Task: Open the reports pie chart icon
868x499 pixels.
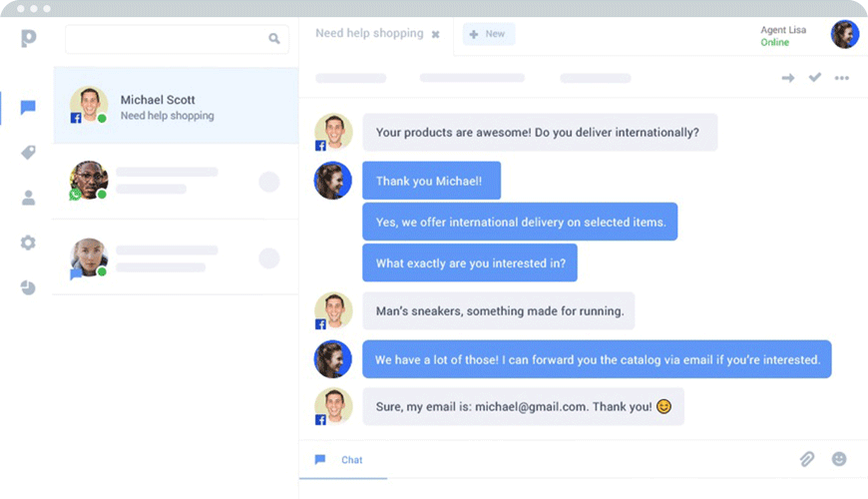Action: 28,287
